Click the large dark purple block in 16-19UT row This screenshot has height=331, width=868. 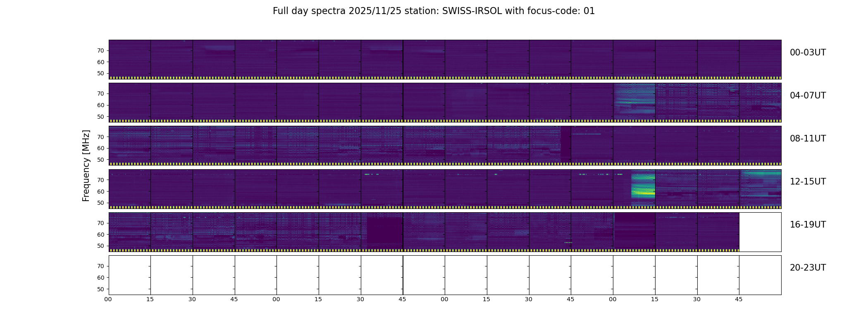point(385,233)
